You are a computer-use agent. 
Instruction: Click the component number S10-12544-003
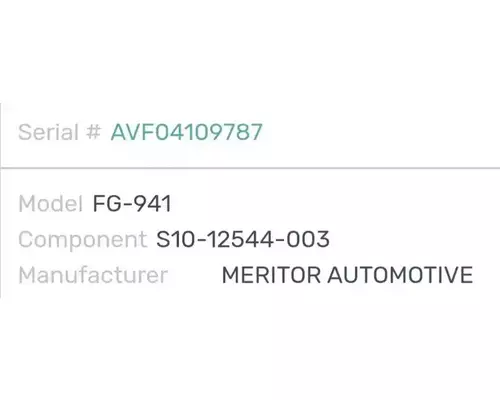243,239
